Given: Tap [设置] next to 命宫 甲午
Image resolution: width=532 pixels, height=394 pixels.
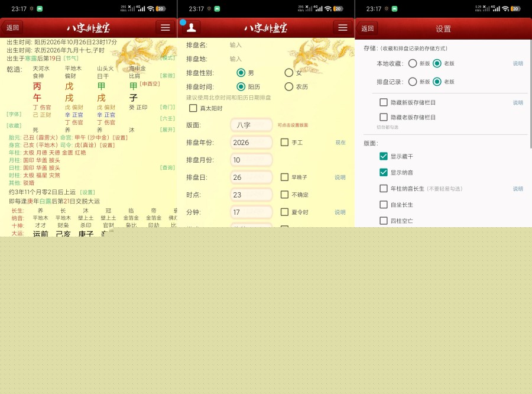Looking at the screenshot, I should (x=120, y=138).
